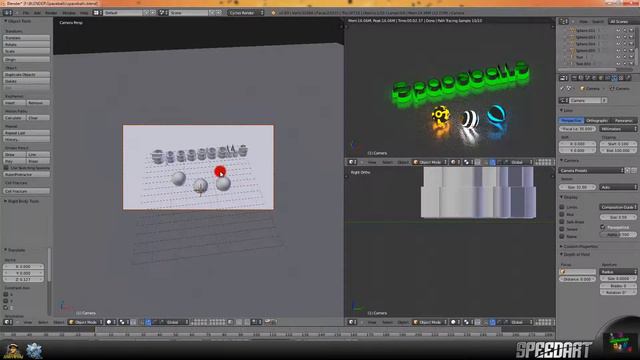Image resolution: width=640 pixels, height=360 pixels.
Task: Open the screen layout browser icon beside Default
Action: (97, 13)
